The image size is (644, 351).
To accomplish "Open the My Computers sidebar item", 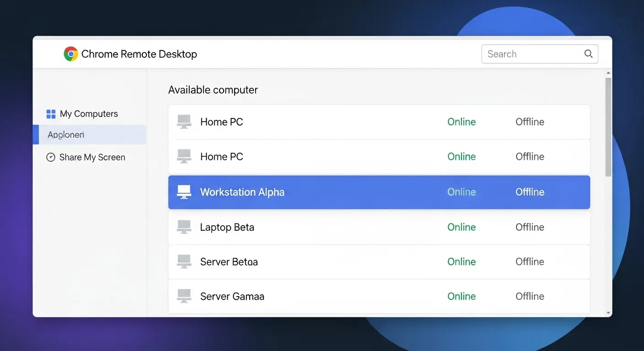I will click(x=82, y=114).
